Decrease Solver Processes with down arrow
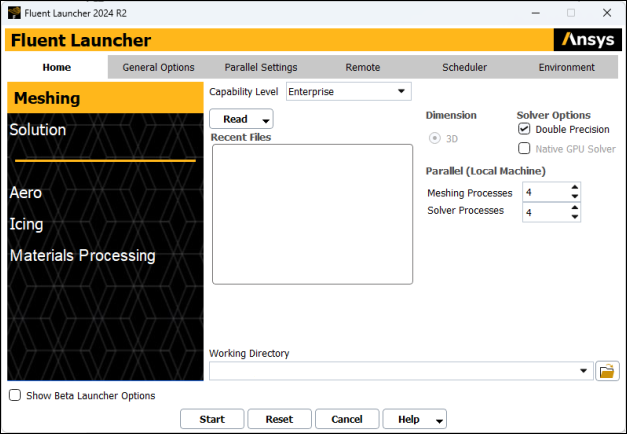627x434 pixels. pyautogui.click(x=575, y=217)
